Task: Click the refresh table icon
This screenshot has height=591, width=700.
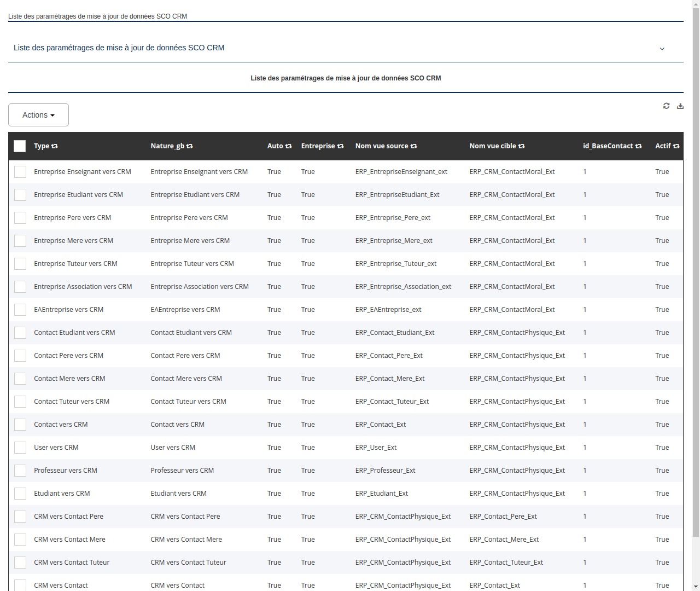Action: [x=666, y=106]
